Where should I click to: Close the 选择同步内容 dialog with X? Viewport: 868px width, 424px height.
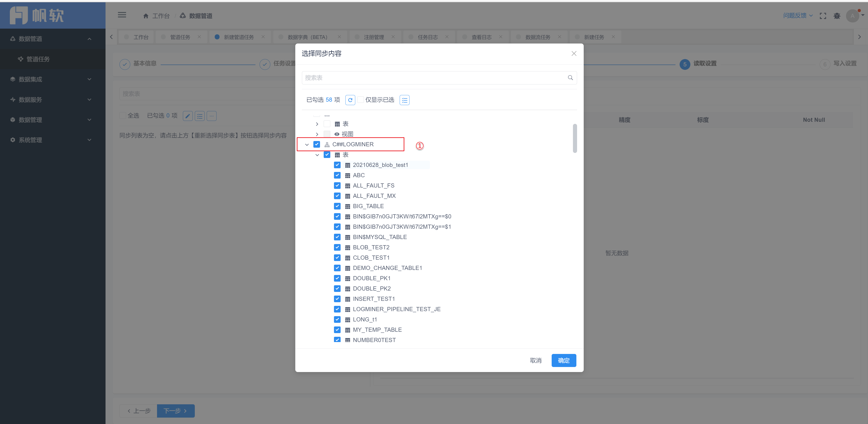coord(574,54)
